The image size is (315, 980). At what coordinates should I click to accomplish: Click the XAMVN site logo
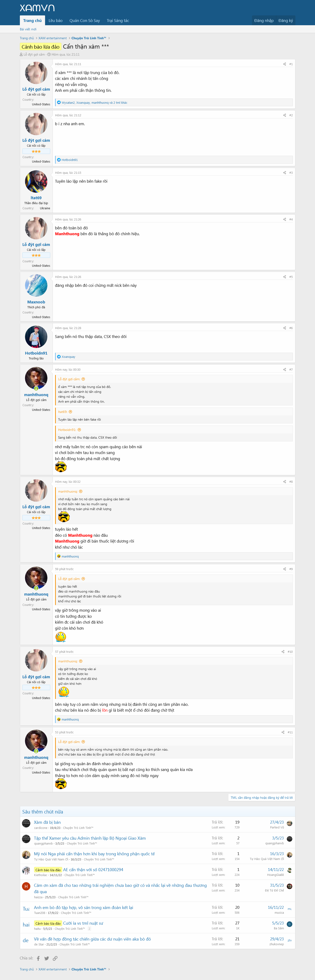pyautogui.click(x=37, y=8)
